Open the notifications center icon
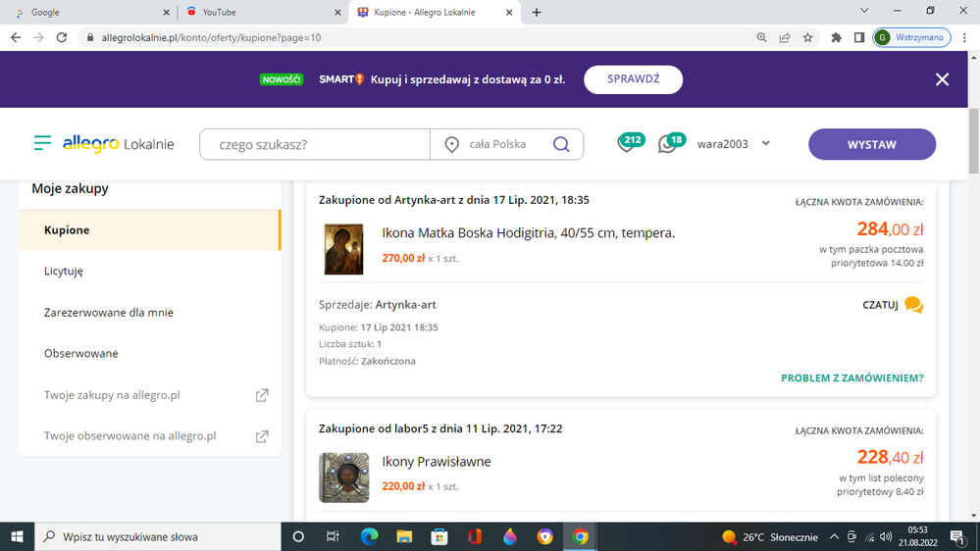 957,536
